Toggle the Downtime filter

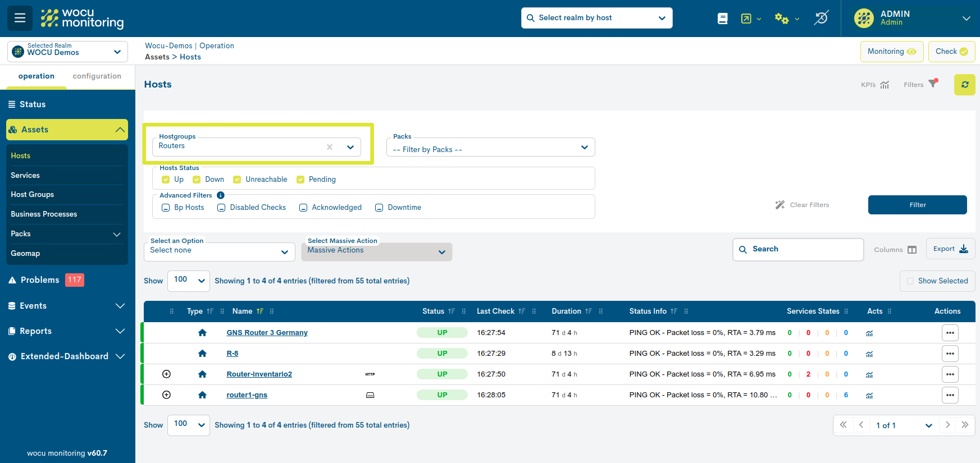[x=379, y=208]
